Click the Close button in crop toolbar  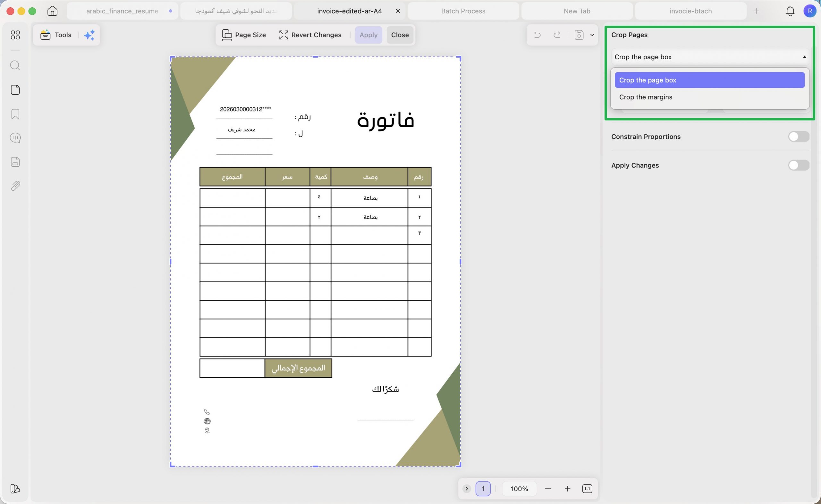point(400,35)
